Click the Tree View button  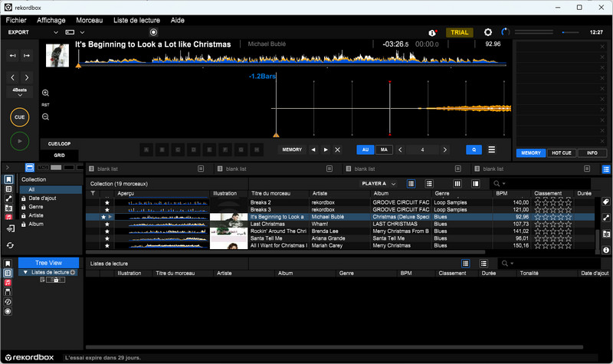click(48, 263)
